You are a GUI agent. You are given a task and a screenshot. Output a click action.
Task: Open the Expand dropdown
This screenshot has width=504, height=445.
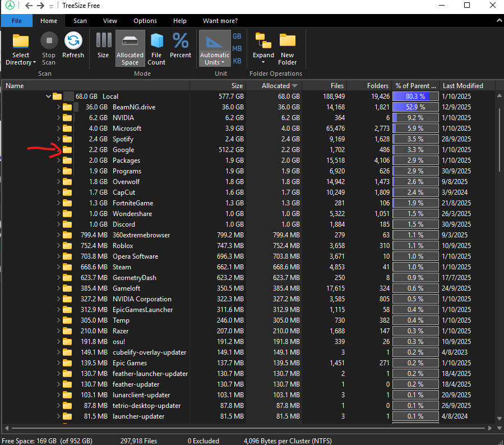coord(263,49)
